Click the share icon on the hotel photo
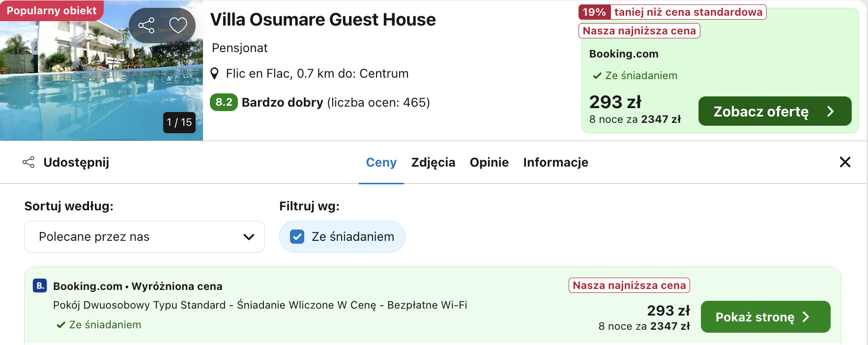868x345 pixels. (146, 25)
